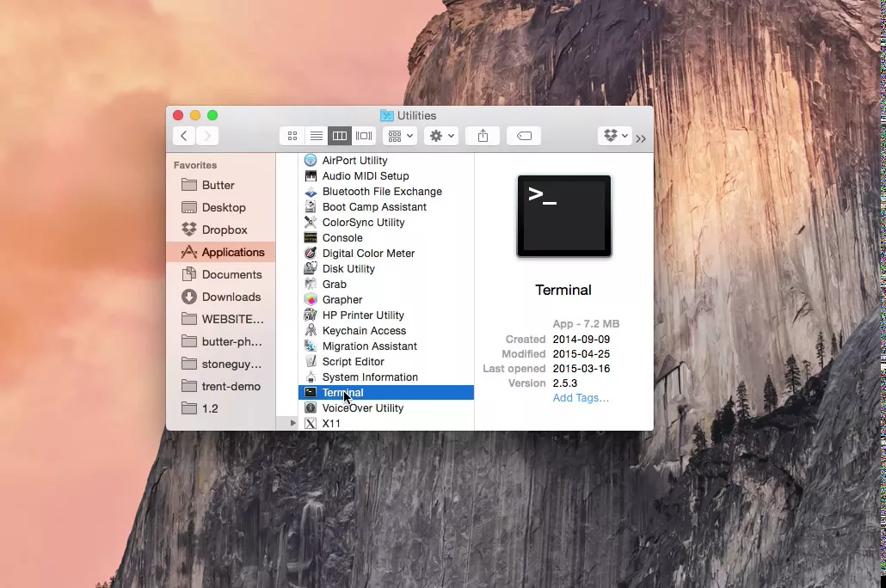This screenshot has height=588, width=886.
Task: Select the Console app icon
Action: point(311,238)
